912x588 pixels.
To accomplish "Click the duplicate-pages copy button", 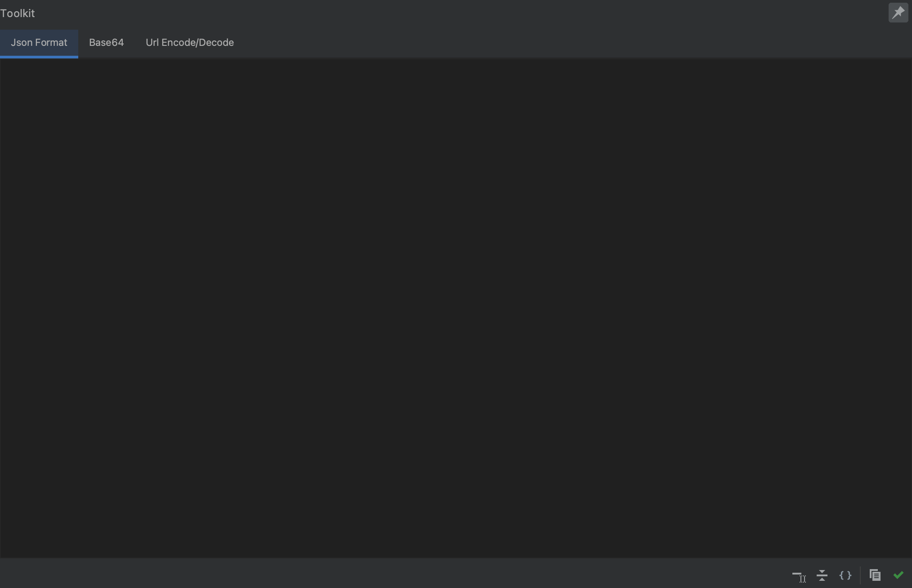I will coord(875,575).
